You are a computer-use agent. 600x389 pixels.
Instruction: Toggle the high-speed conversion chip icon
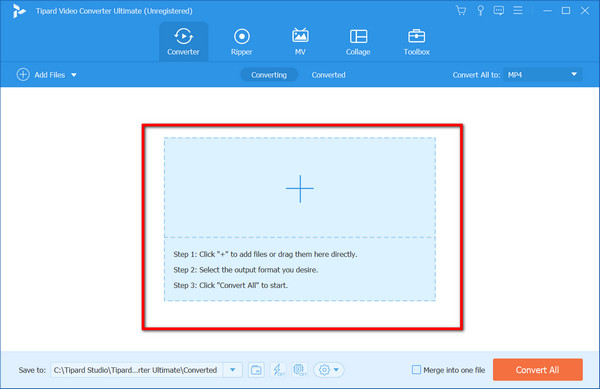pyautogui.click(x=300, y=370)
